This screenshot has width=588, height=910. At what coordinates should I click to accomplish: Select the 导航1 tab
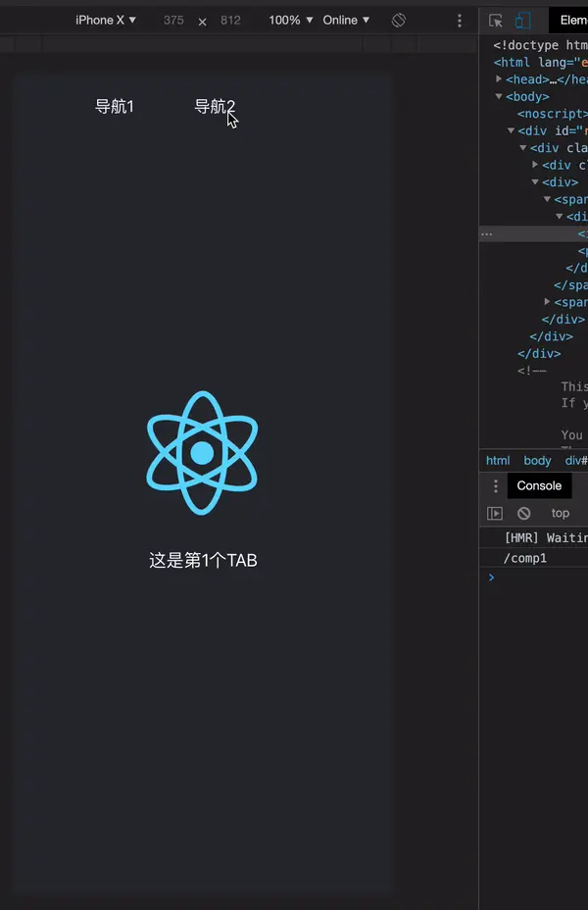(x=115, y=106)
